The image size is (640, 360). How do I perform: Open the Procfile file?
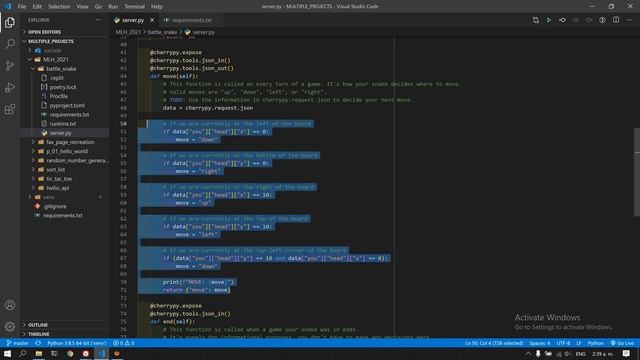[x=65, y=96]
